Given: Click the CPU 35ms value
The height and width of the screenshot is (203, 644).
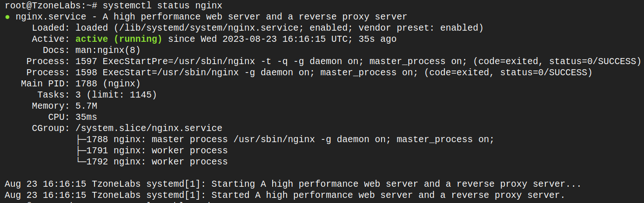Looking at the screenshot, I should click(x=86, y=117).
